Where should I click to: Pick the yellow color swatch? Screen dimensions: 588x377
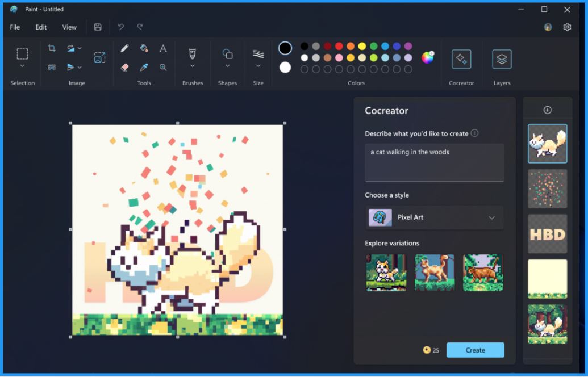click(362, 46)
